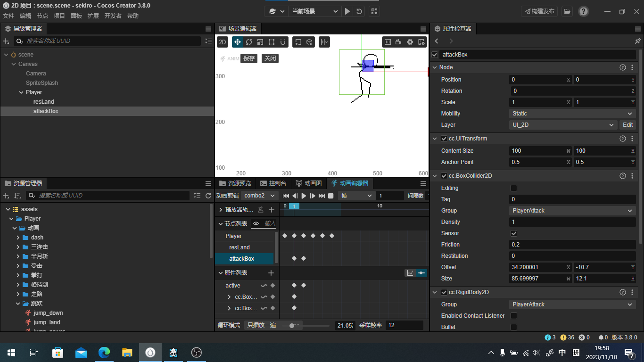Screen dimensions: 644x362
Task: Open the 开发者 menu
Action: [113, 16]
